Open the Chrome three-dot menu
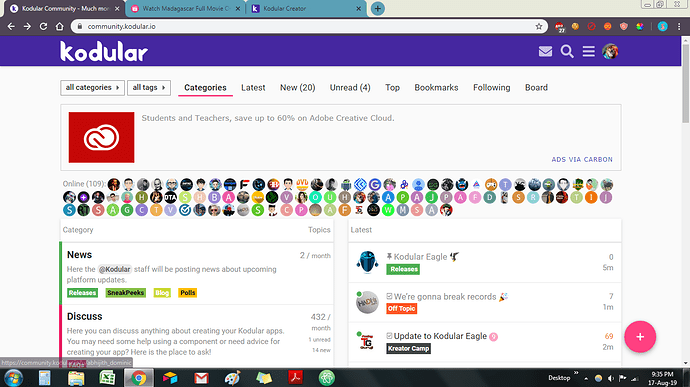The width and height of the screenshot is (690, 387). (679, 26)
